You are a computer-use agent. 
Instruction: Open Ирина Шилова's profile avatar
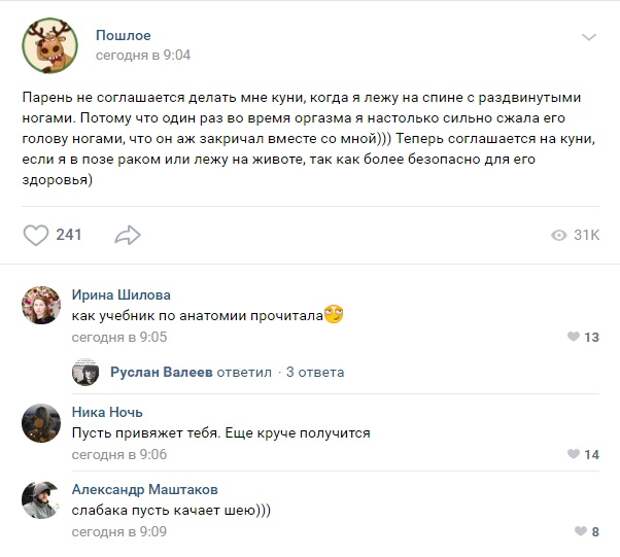pyautogui.click(x=41, y=305)
